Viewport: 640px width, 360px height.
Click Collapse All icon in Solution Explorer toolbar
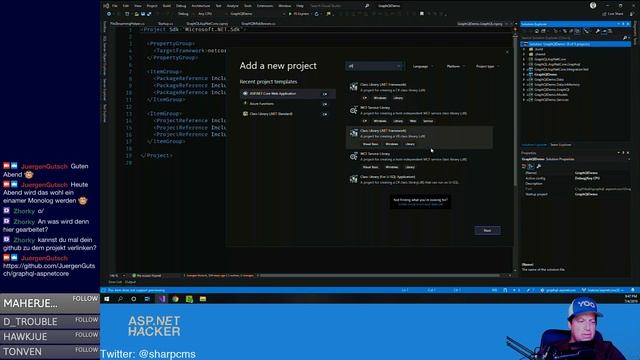point(571,31)
